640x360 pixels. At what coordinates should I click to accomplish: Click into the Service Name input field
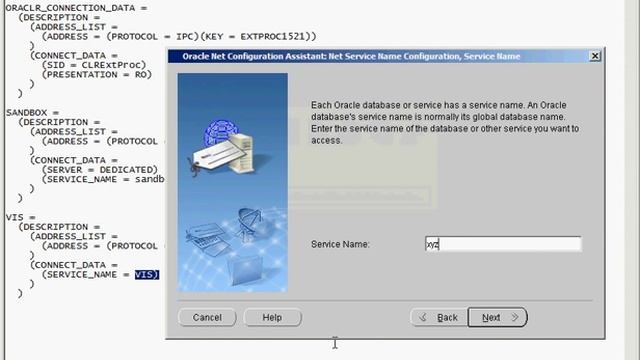503,244
